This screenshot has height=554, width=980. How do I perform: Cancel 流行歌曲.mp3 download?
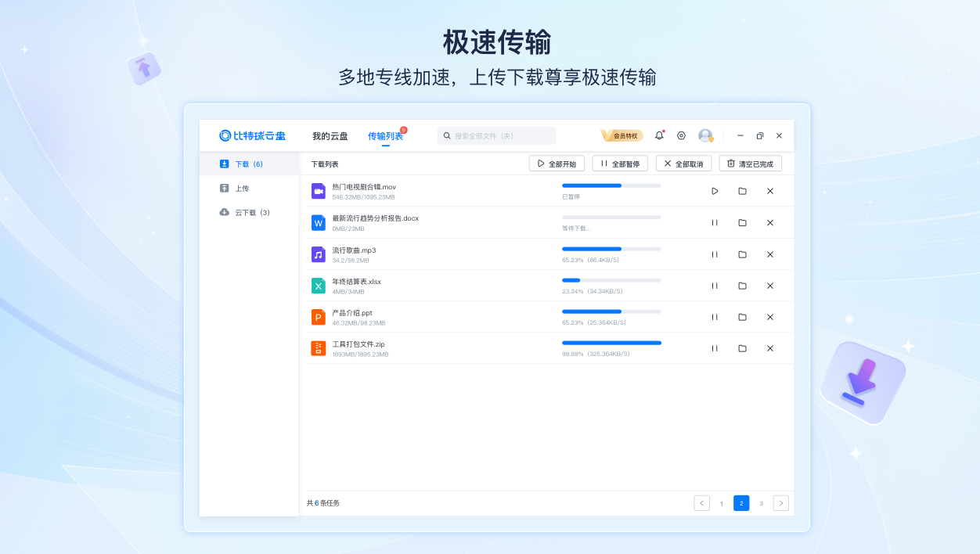click(x=770, y=254)
